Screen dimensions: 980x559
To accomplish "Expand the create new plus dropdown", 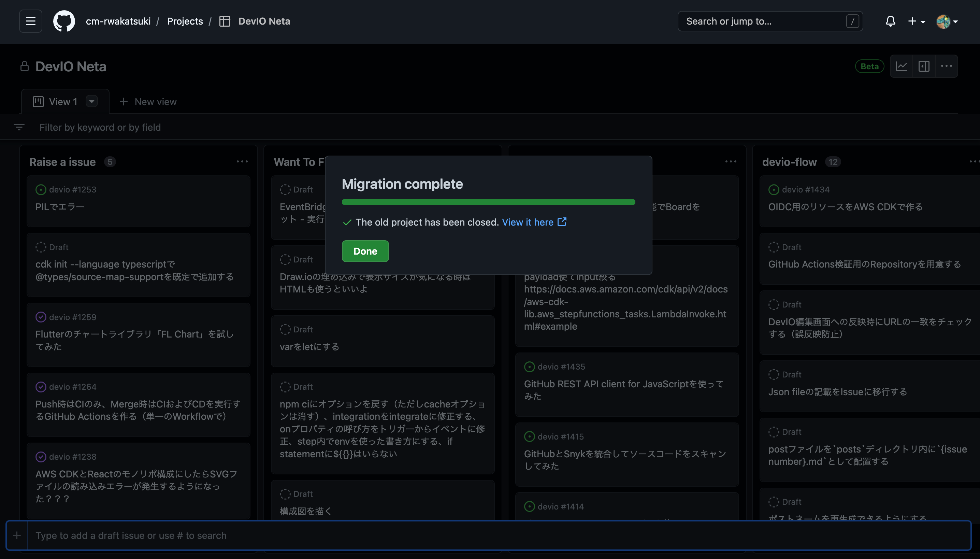I will (916, 21).
